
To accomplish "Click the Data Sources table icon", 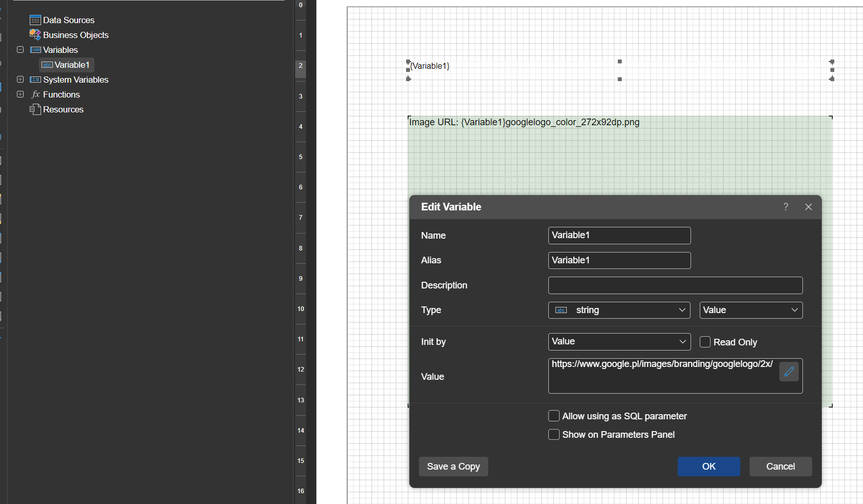I will [35, 20].
